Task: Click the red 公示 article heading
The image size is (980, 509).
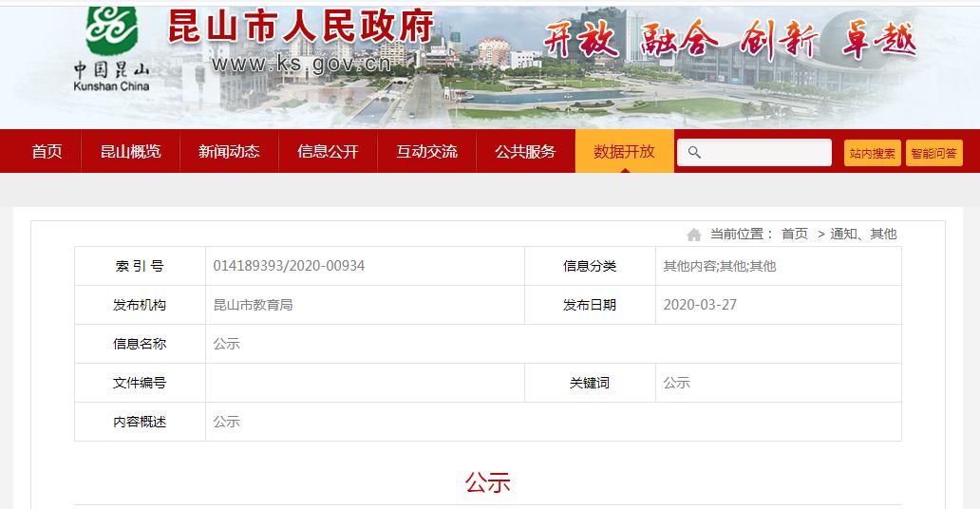Action: (487, 482)
